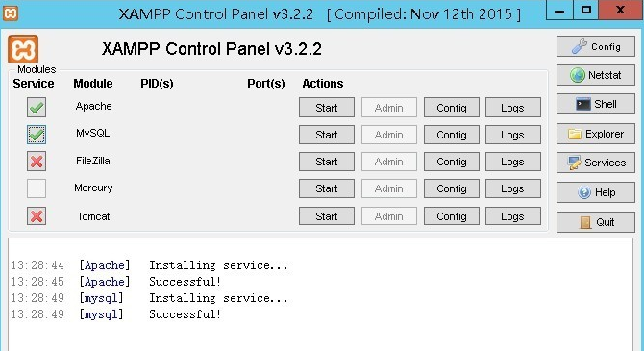This screenshot has width=644, height=351.
Task: Toggle the MySQL service checkbox
Action: [x=37, y=135]
